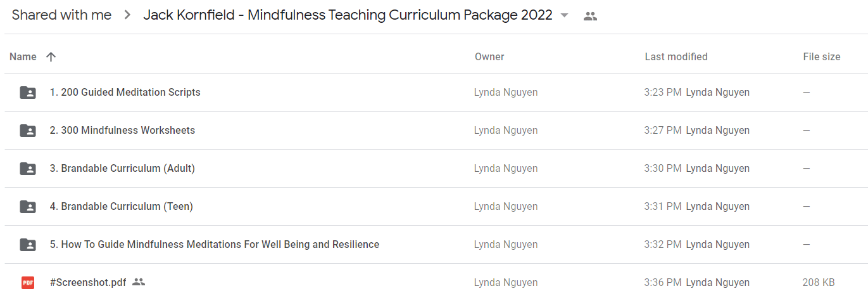
Task: Click the shared folder icon for 300 Mindfulness Worksheets
Action: tap(28, 131)
